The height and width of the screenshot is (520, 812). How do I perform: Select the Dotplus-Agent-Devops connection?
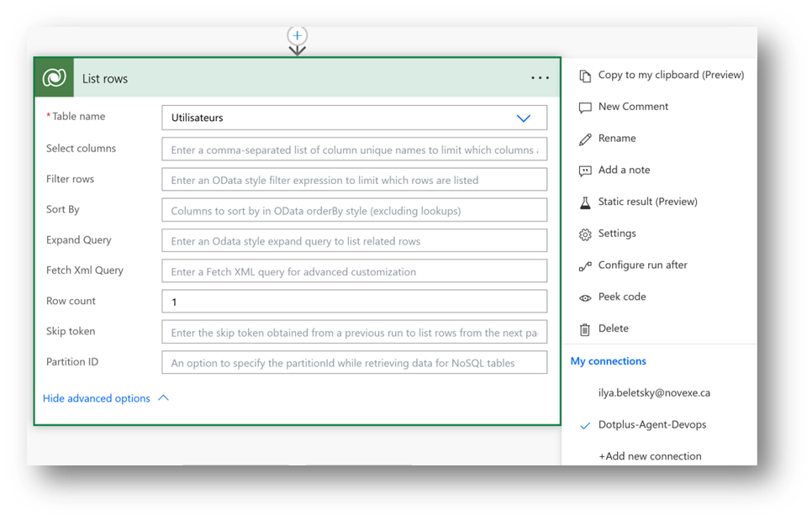click(651, 425)
